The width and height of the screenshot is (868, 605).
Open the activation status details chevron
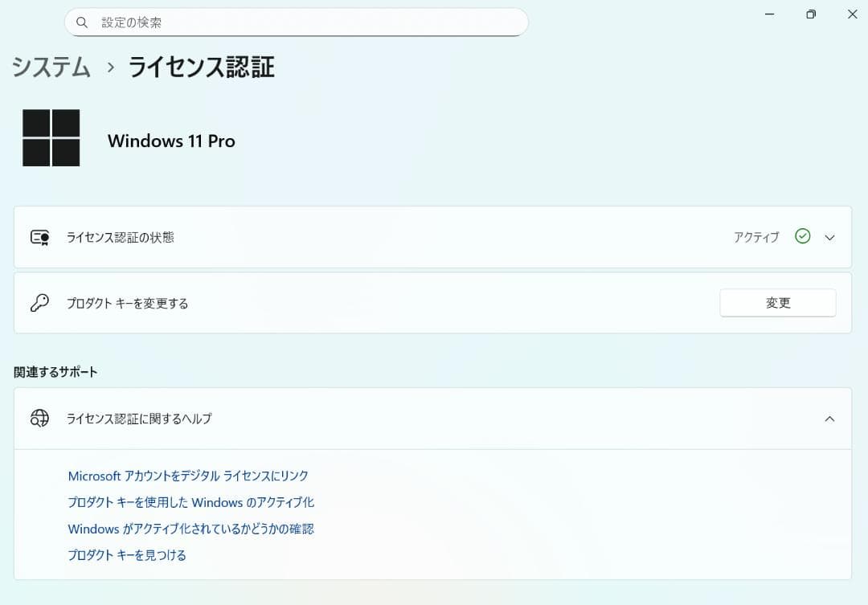point(830,237)
